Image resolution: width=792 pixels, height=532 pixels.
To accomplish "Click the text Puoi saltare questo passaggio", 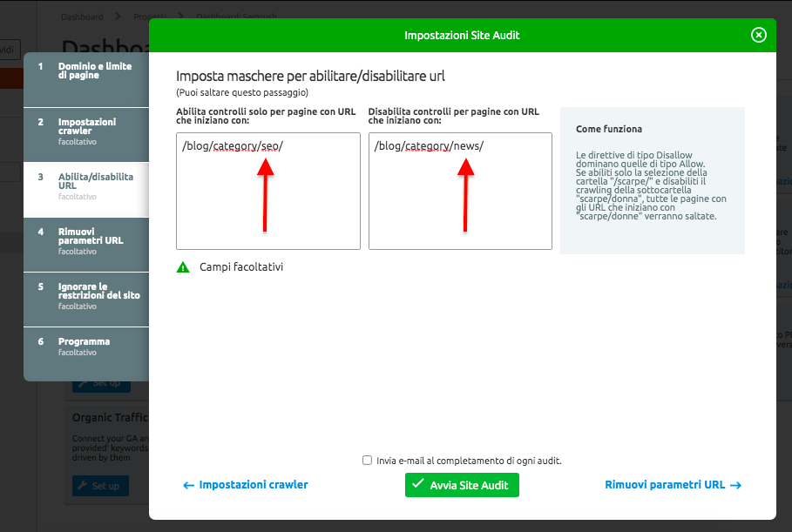I will point(242,92).
